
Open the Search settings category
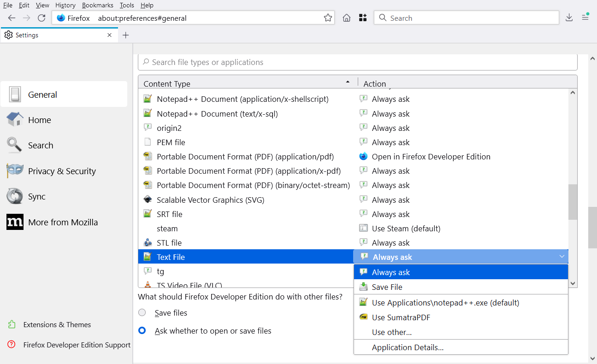64,145
